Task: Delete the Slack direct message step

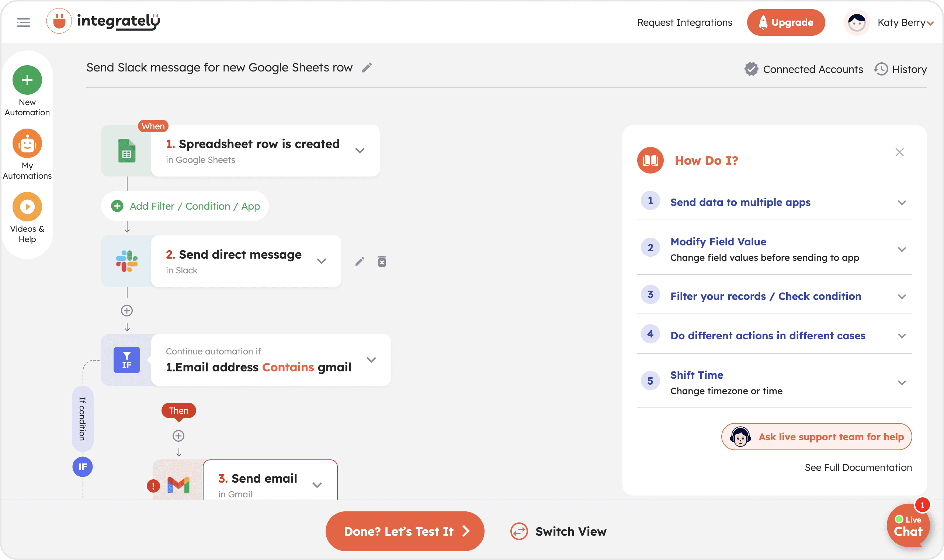Action: tap(382, 261)
